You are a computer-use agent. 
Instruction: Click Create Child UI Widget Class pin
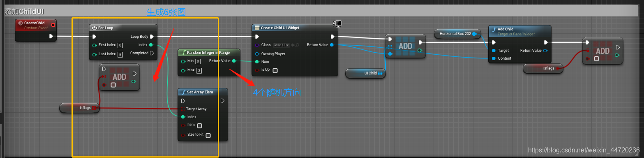pyautogui.click(x=257, y=45)
